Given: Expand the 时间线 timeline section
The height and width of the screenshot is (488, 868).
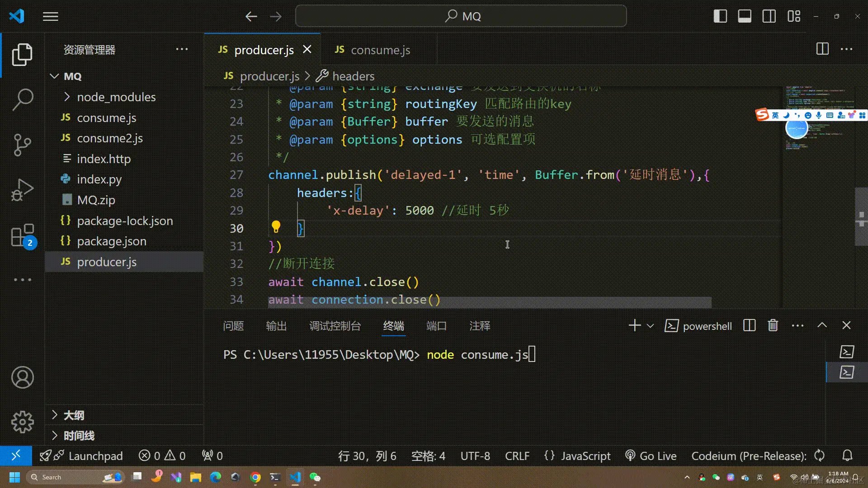Looking at the screenshot, I should (x=124, y=436).
